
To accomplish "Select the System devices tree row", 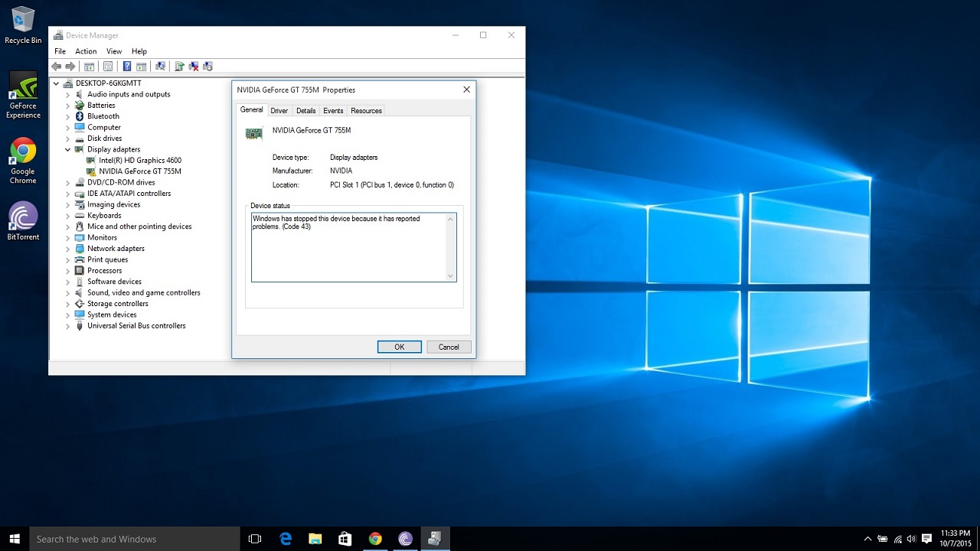I will (x=112, y=315).
